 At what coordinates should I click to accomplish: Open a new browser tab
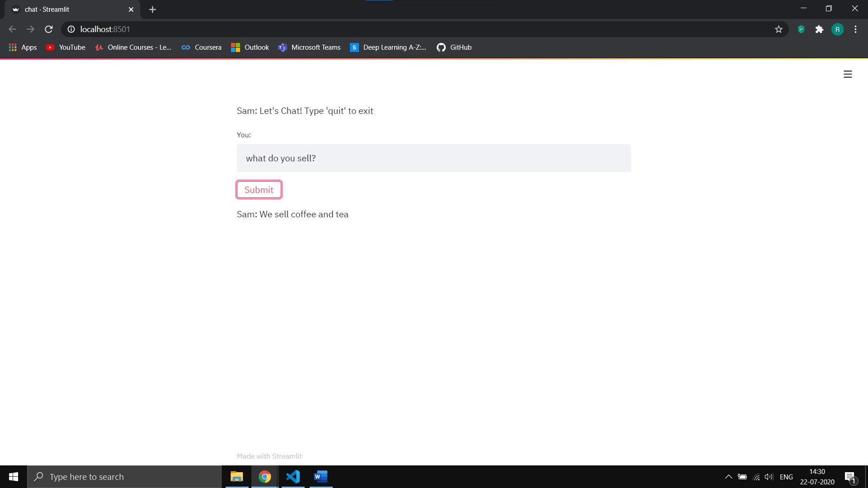(152, 9)
